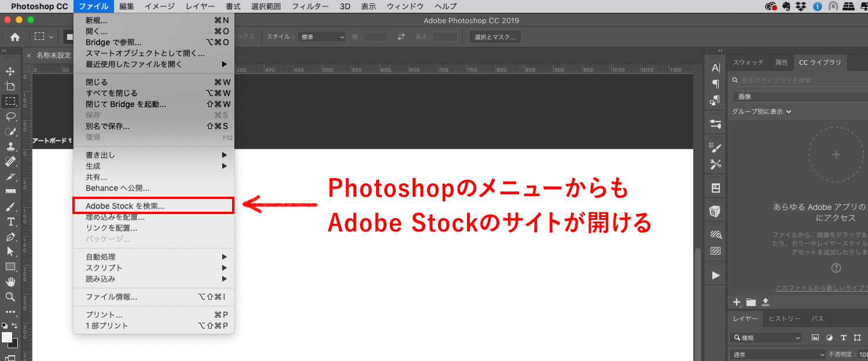This screenshot has height=361, width=868.
Task: Click the swap width and height arrows
Action: coord(401,36)
